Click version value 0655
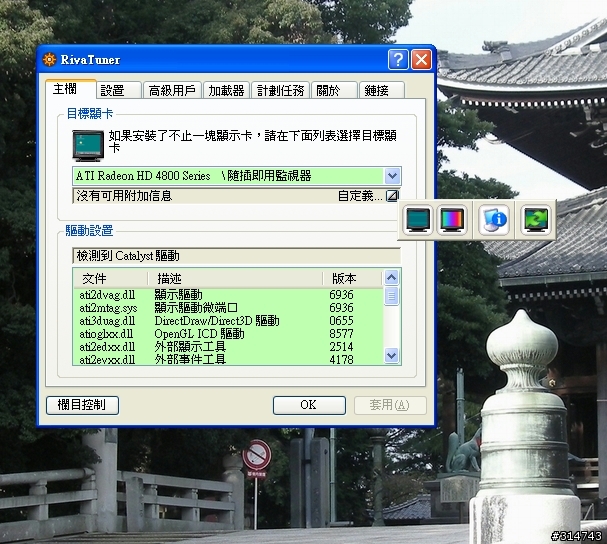Image resolution: width=607 pixels, height=544 pixels. click(x=341, y=321)
